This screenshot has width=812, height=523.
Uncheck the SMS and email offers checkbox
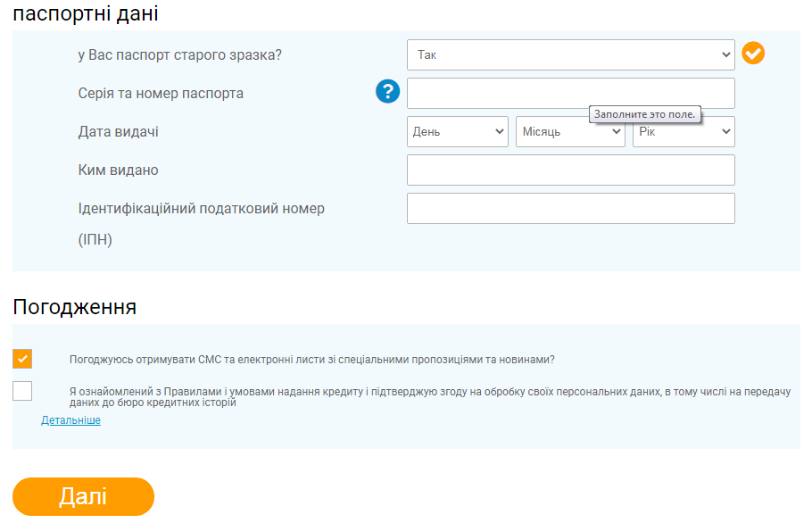[22, 359]
